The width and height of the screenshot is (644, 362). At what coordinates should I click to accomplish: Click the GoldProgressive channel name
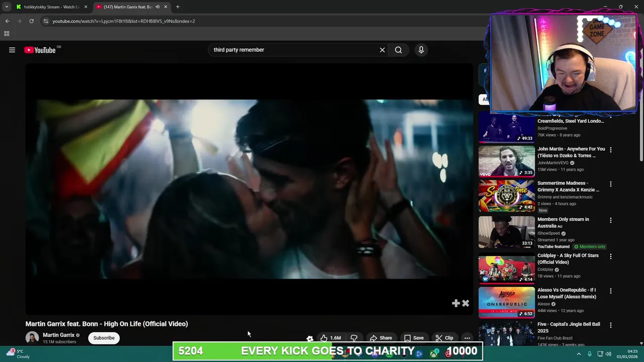click(x=552, y=128)
